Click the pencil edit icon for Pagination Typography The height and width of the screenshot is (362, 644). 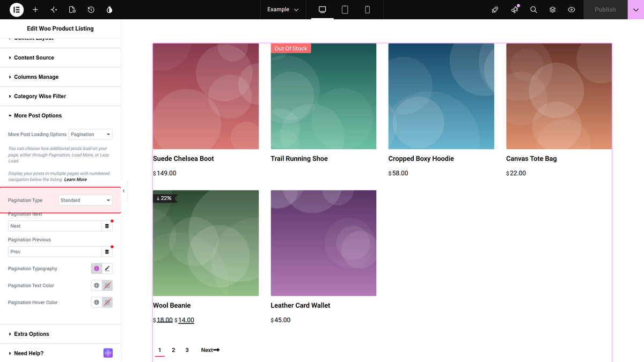coord(107,269)
